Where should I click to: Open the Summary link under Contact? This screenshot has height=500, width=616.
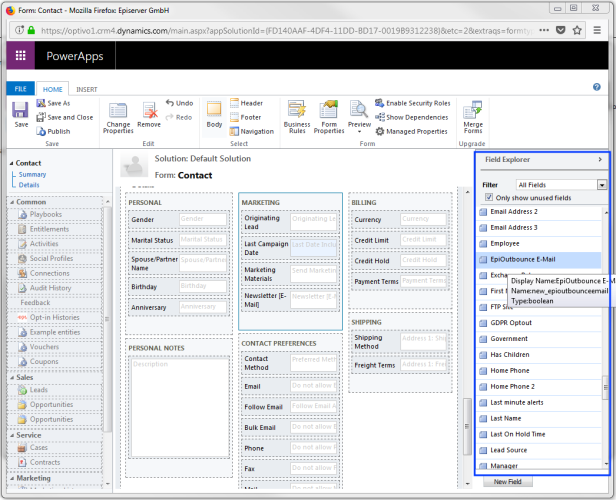click(31, 174)
